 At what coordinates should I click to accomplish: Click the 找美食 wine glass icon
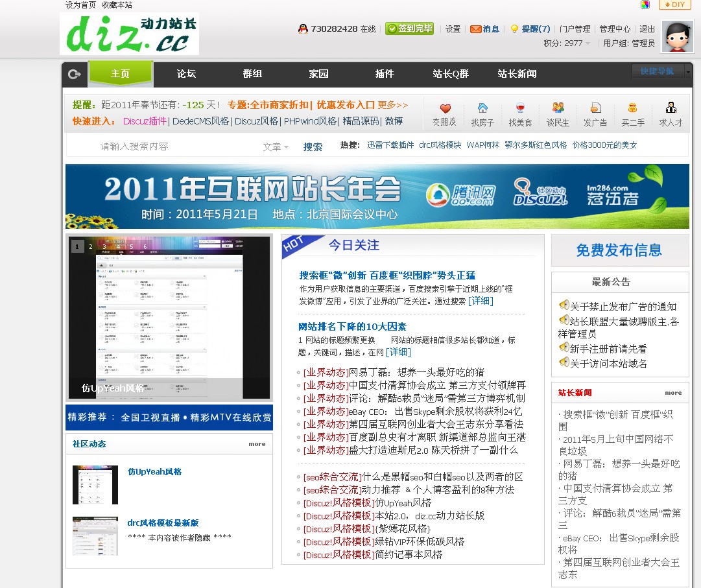520,108
